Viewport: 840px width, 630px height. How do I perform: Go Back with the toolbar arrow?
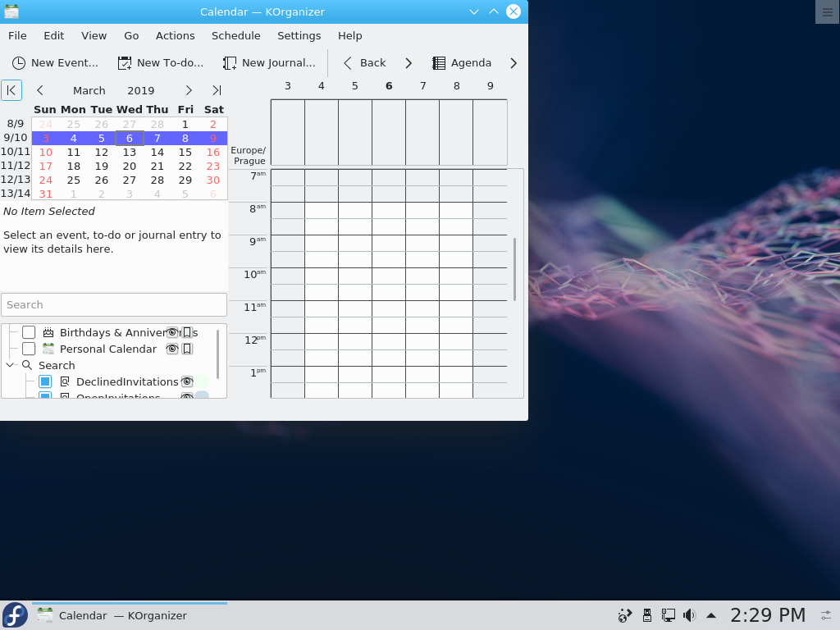click(x=365, y=62)
